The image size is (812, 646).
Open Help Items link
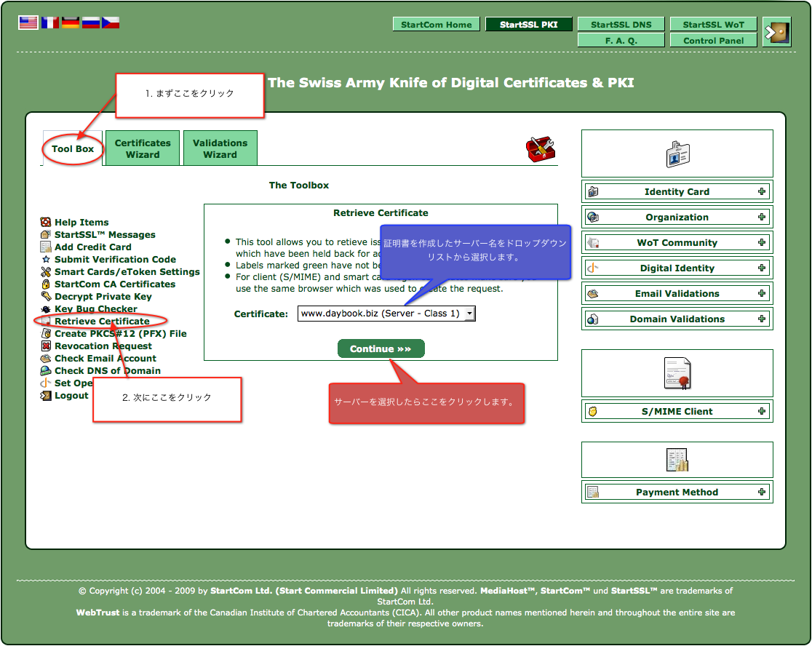81,222
